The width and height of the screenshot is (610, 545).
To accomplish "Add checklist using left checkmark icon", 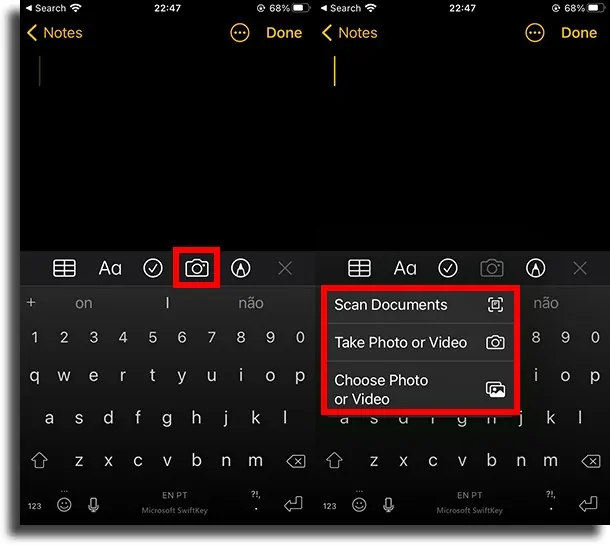I will coord(153,268).
